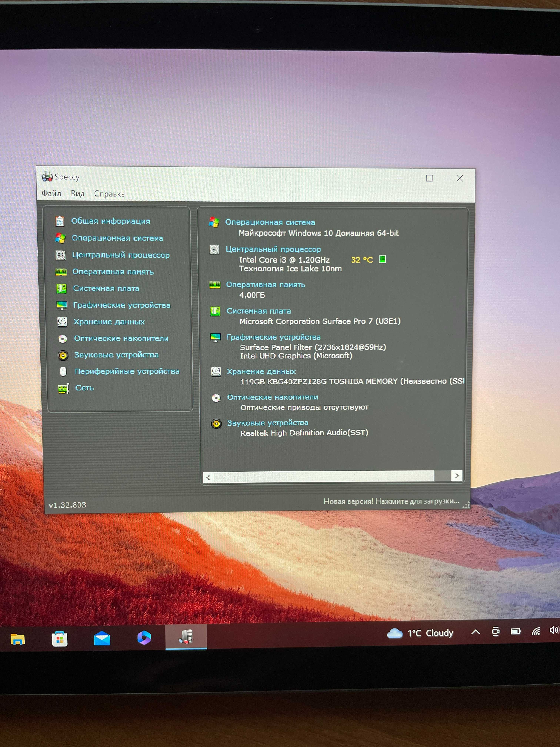Show hidden tray icons chevron
The height and width of the screenshot is (747, 560).
tap(475, 632)
